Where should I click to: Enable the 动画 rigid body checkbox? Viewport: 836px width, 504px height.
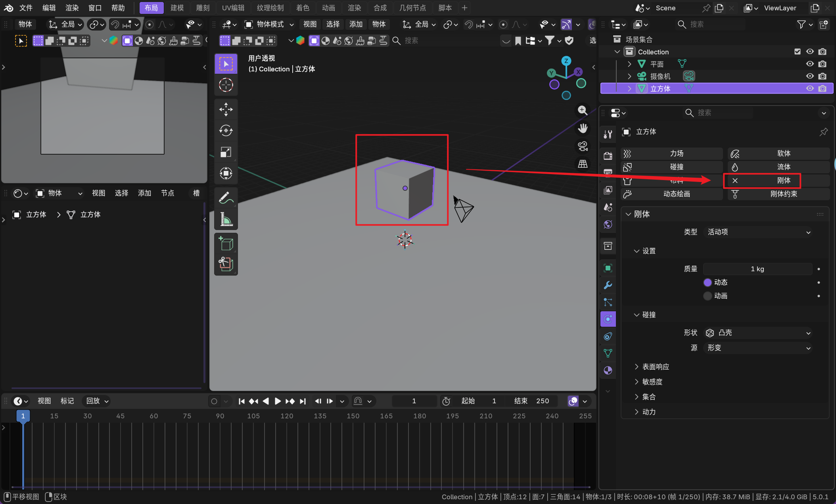708,296
